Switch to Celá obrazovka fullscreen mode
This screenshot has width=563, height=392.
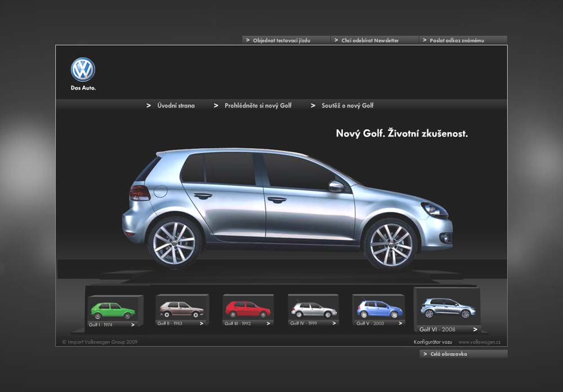click(x=449, y=354)
